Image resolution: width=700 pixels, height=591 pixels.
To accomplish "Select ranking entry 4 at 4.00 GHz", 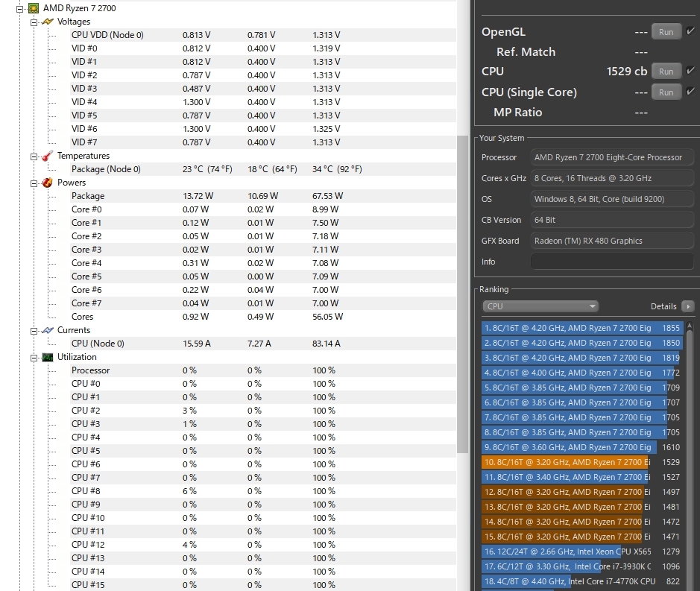I will pos(582,373).
